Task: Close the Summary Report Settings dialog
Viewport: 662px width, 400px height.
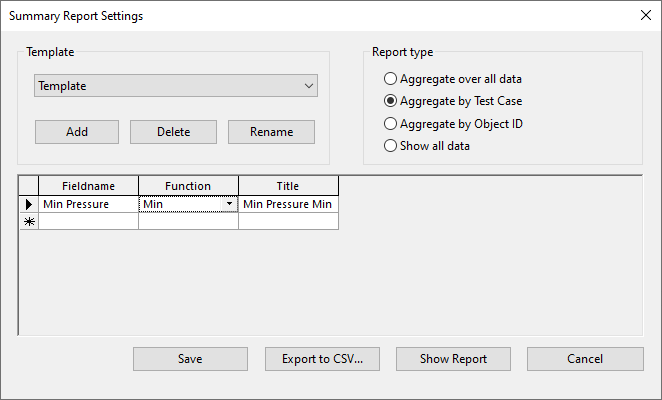Action: point(645,15)
